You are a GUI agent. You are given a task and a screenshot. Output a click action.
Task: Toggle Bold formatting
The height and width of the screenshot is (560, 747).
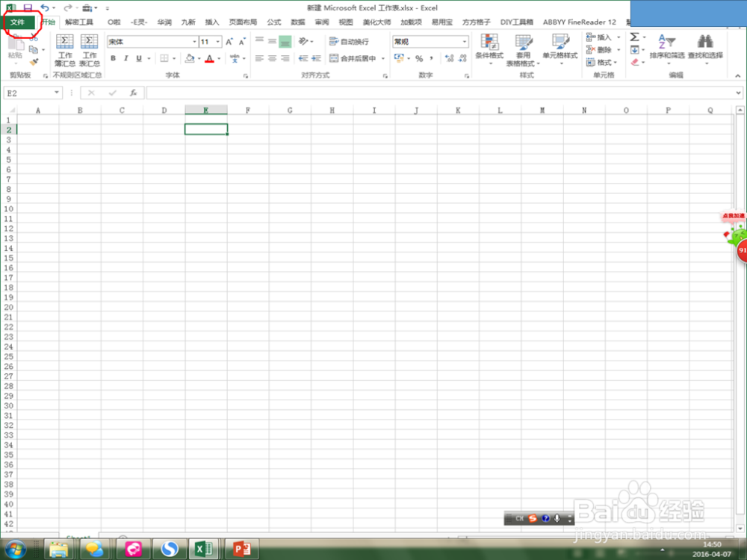(x=113, y=58)
